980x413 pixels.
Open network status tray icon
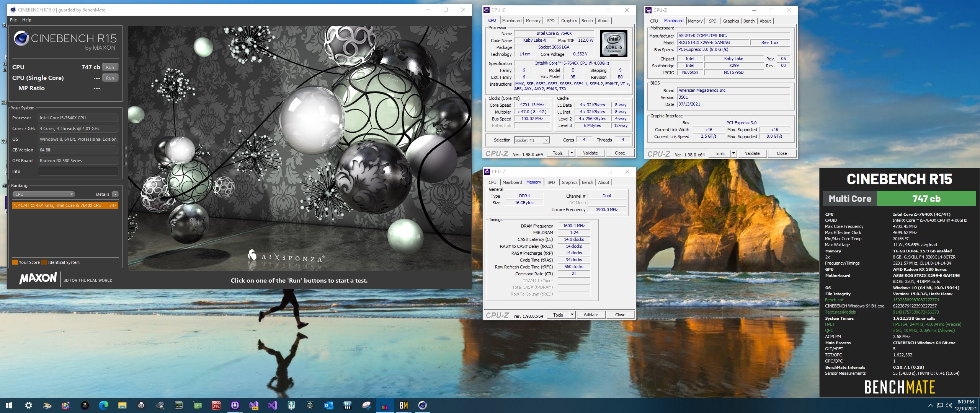pyautogui.click(x=940, y=405)
